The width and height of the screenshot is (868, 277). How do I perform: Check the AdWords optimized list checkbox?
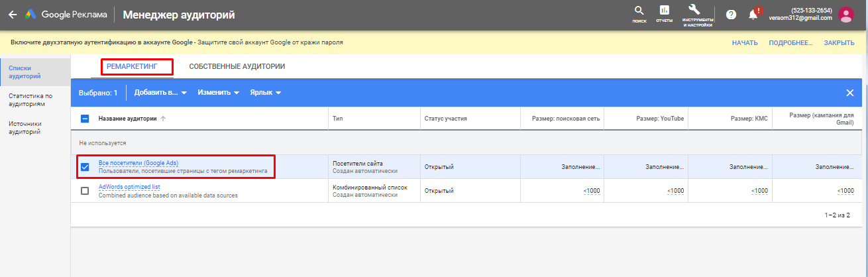85,191
